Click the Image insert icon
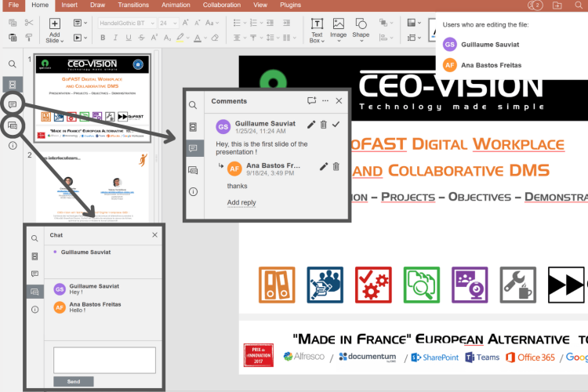This screenshot has height=392, width=588. click(338, 29)
